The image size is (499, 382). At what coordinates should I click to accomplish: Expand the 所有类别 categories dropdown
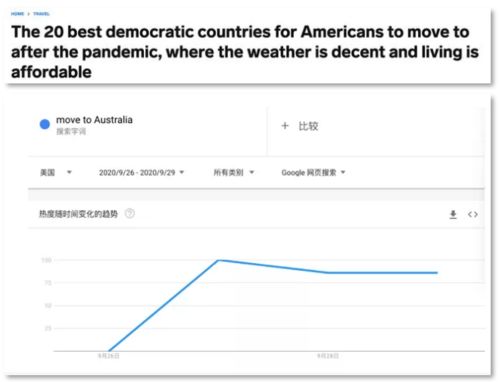234,172
